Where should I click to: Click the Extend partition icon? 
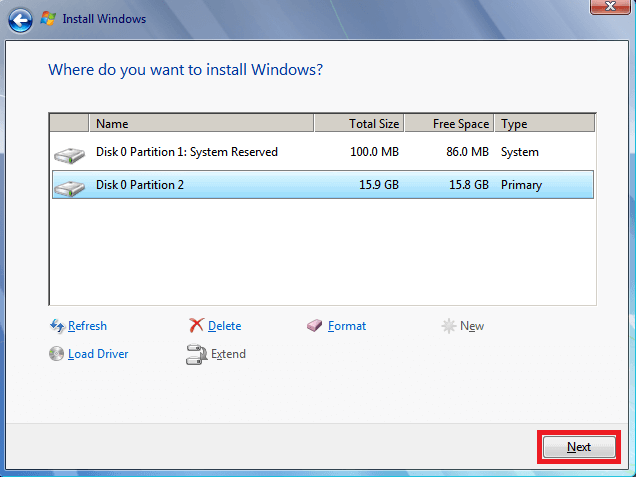[196, 354]
